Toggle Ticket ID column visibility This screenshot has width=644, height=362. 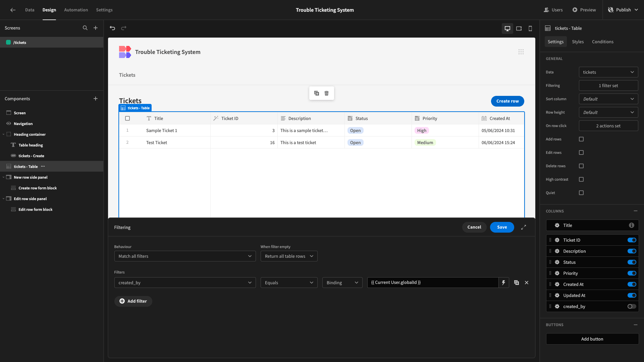coord(632,240)
